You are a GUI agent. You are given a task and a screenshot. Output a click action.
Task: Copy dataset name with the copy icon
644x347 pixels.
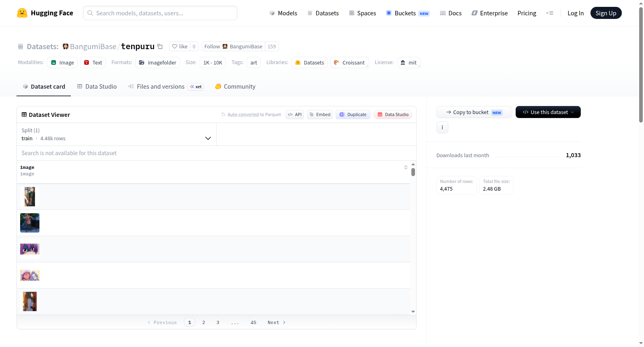160,46
